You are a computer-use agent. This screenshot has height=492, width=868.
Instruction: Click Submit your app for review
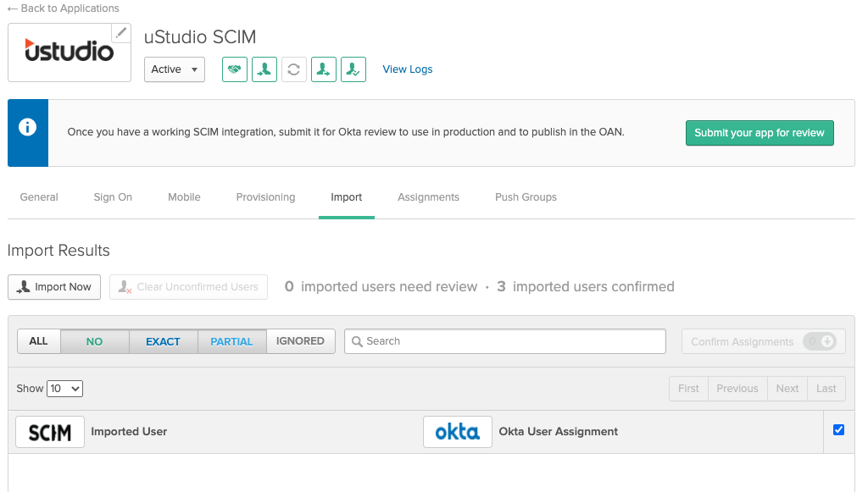pos(759,133)
